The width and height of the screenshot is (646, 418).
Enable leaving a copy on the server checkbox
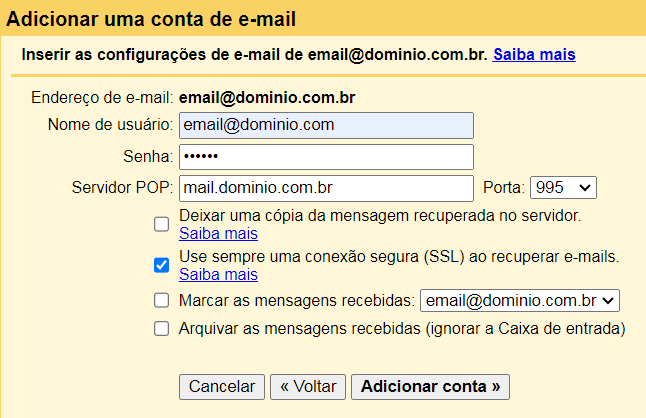pos(161,224)
